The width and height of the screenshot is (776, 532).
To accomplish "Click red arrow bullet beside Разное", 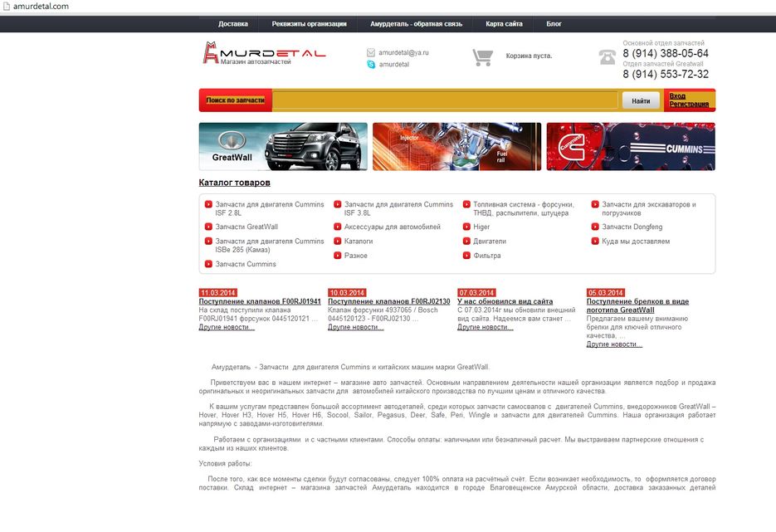I will 338,256.
